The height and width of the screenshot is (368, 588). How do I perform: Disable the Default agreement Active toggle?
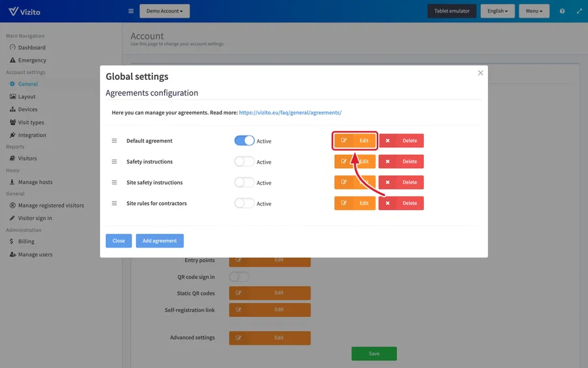coord(244,140)
